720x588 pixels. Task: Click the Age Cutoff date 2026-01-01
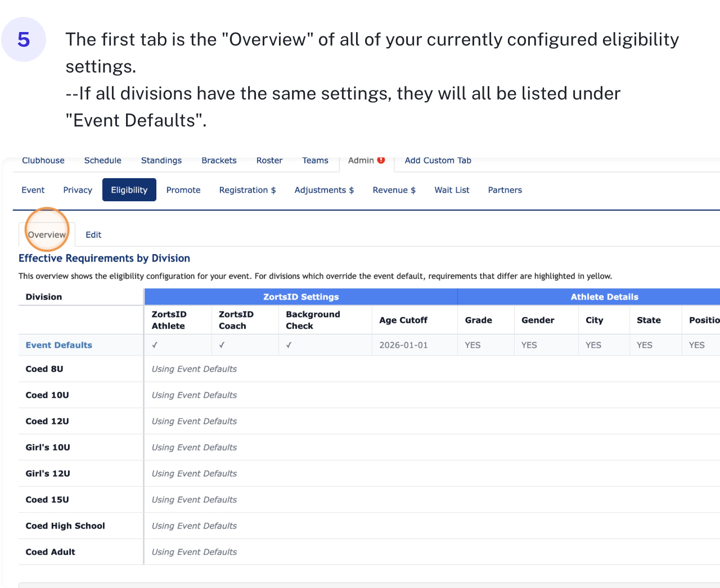tap(403, 345)
